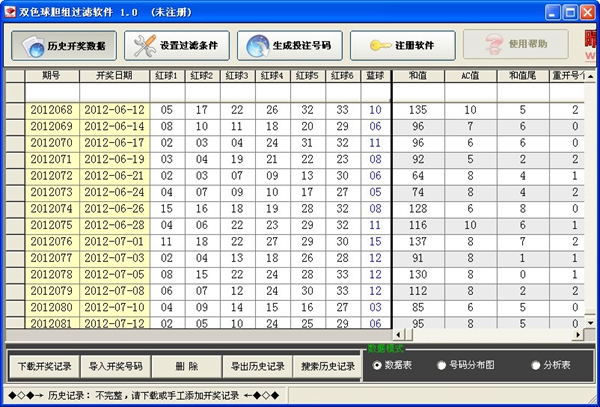Select issue cell 2012068

click(52, 110)
